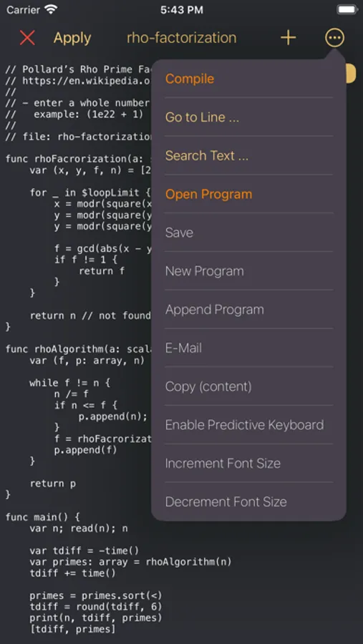Click the line "while f != n {"
The width and height of the screenshot is (363, 644).
click(x=70, y=383)
